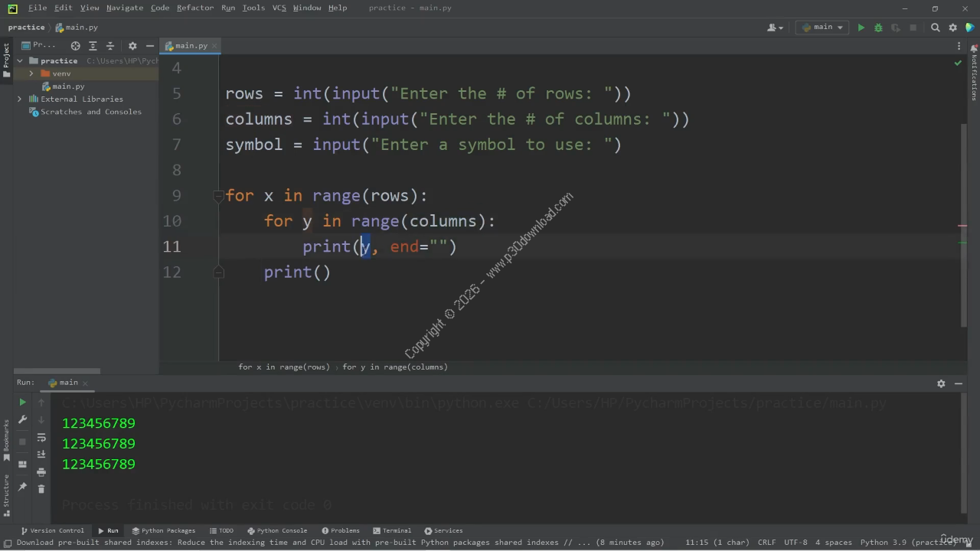Open the Python Console tool window
Image resolution: width=980 pixels, height=551 pixels.
point(277,530)
